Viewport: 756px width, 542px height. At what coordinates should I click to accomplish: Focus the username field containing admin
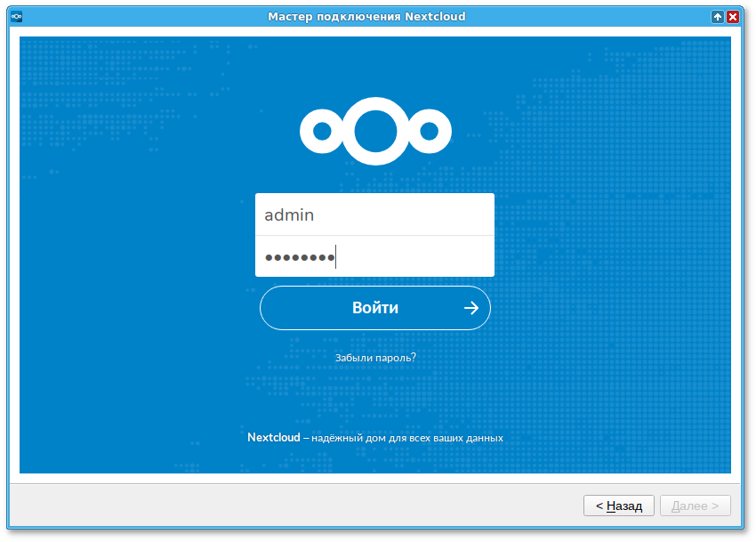[374, 214]
